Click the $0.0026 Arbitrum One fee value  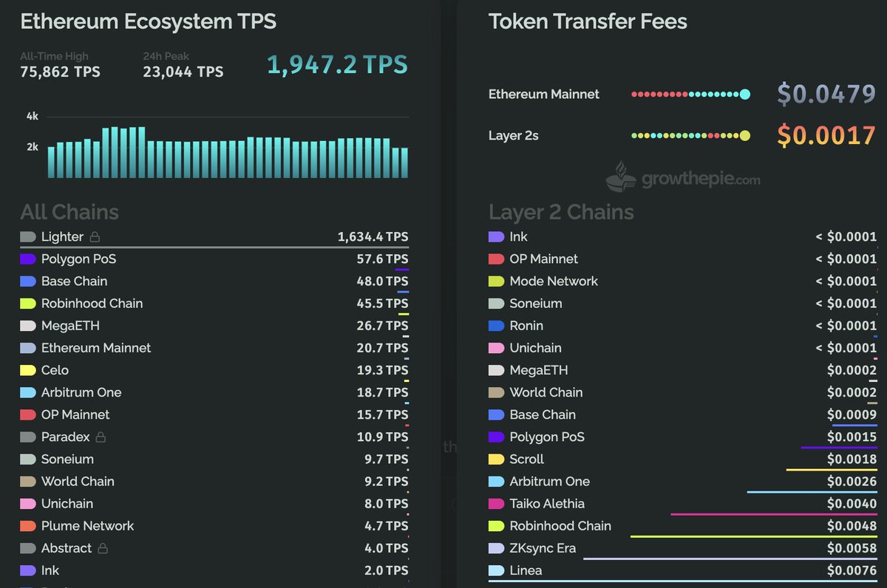[x=852, y=482]
